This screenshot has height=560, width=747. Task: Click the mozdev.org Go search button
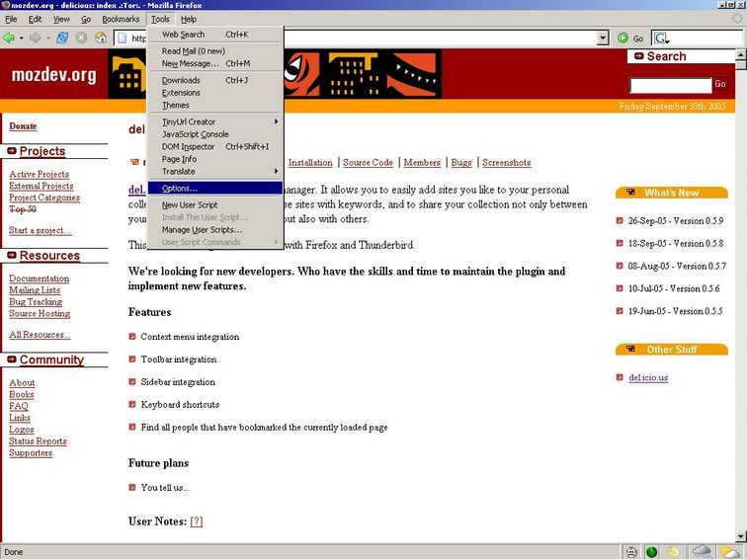click(x=720, y=84)
